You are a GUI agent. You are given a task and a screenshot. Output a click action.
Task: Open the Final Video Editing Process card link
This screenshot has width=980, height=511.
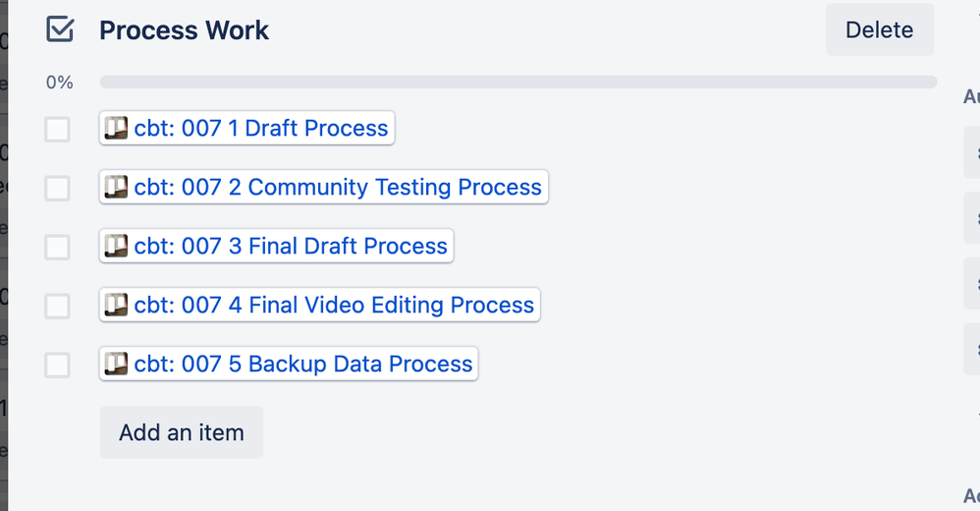coord(319,305)
